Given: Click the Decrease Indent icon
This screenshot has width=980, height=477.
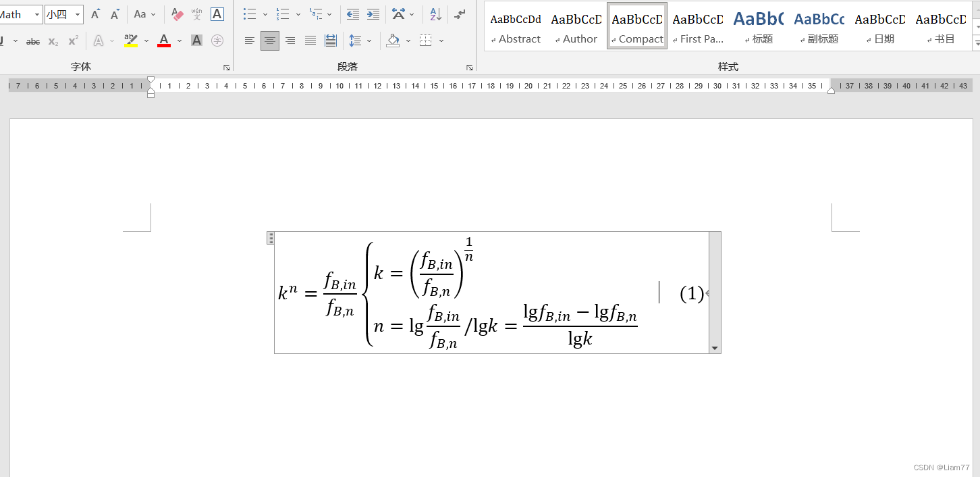Looking at the screenshot, I should tap(352, 14).
